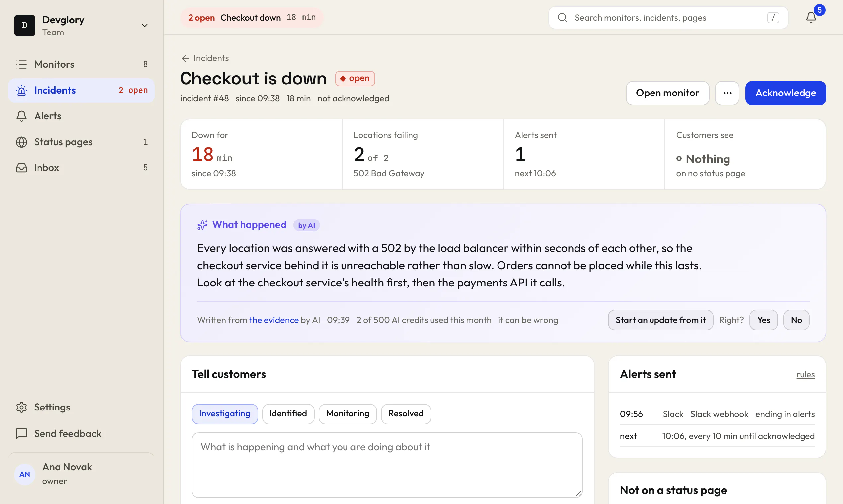The height and width of the screenshot is (504, 843).
Task: Click the Incidents siren icon
Action: [21, 90]
